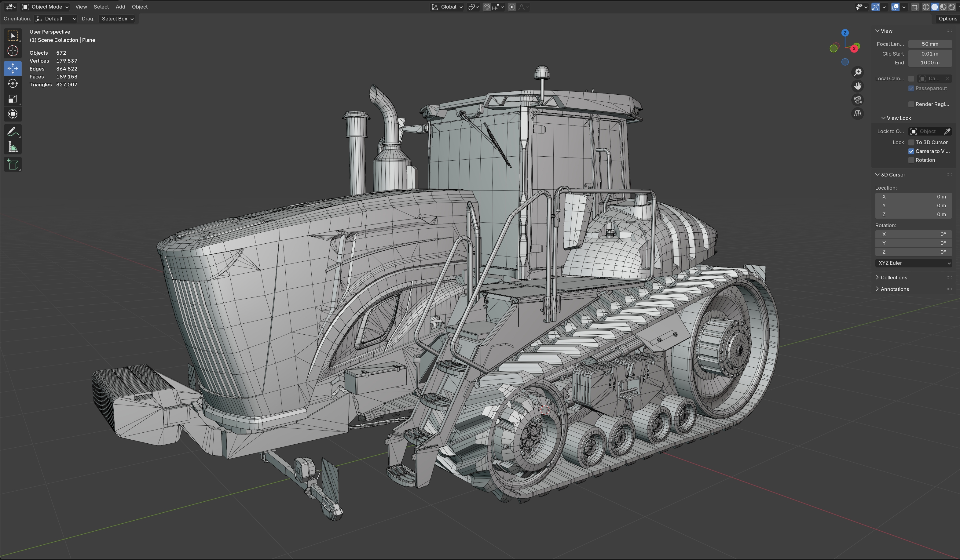Uncheck Camera to View lock
This screenshot has height=560, width=960.
[911, 151]
